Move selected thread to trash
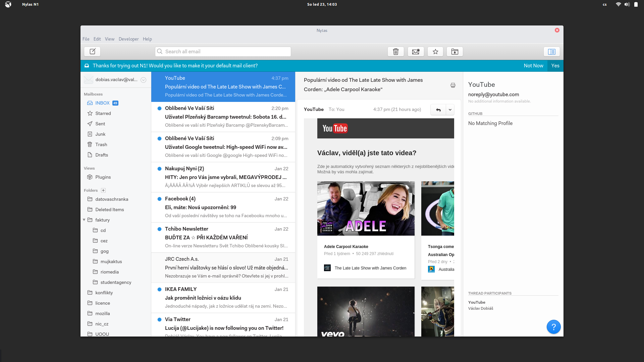Screen dimensions: 644x362 [x=396, y=52]
